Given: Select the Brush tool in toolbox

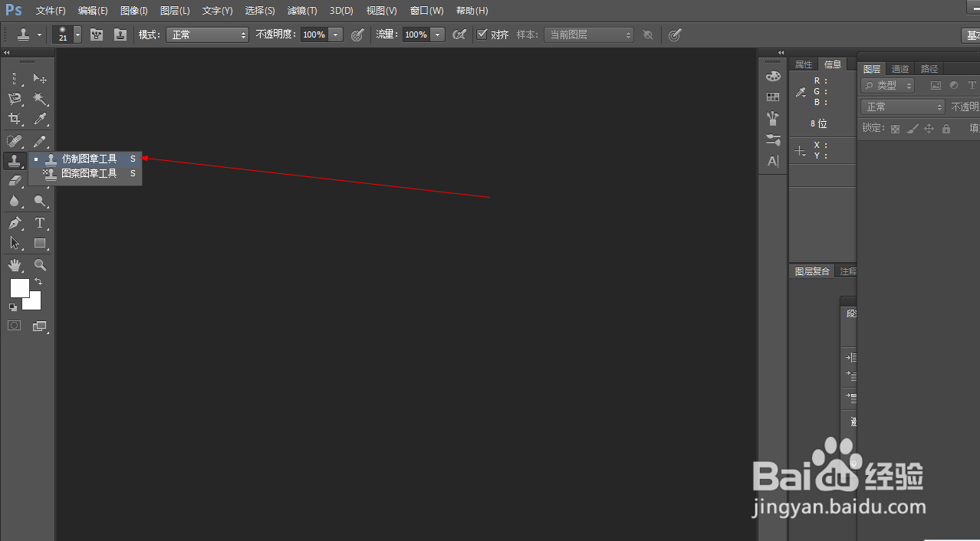Looking at the screenshot, I should [x=40, y=141].
